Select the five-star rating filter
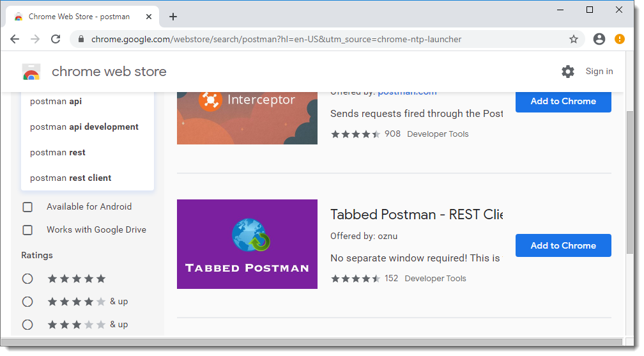Image resolution: width=644 pixels, height=356 pixels. (x=27, y=279)
